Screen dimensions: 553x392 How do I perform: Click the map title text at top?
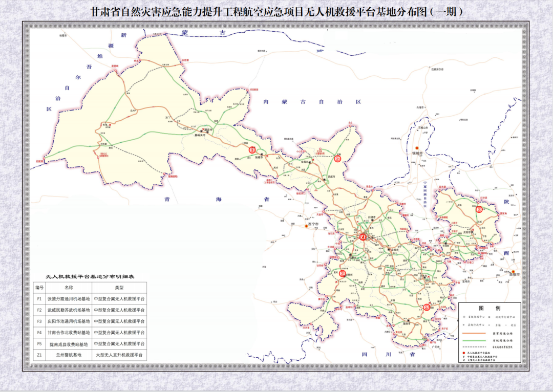pyautogui.click(x=276, y=11)
